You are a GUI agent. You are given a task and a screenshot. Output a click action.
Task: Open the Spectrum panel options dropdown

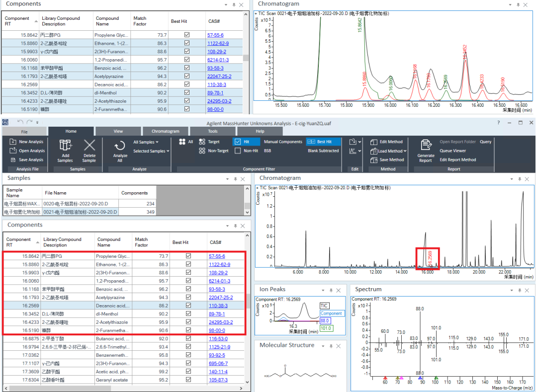(x=511, y=290)
